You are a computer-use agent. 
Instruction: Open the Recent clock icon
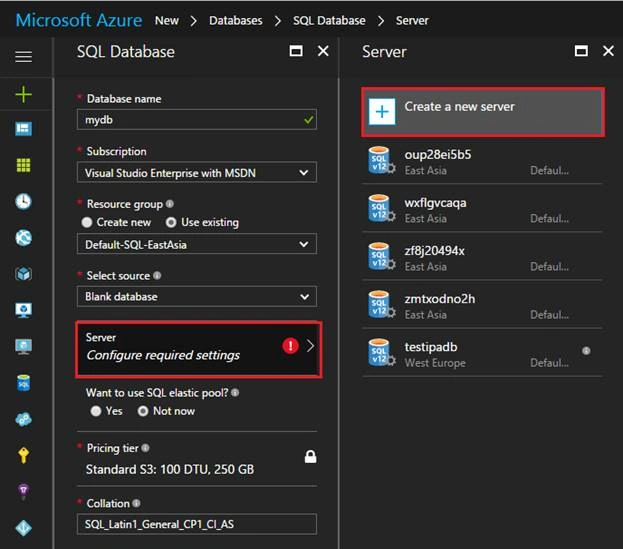23,201
